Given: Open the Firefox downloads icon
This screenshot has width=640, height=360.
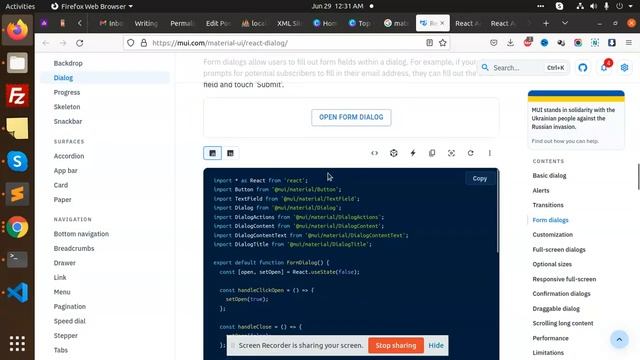Looking at the screenshot, I should 510,43.
